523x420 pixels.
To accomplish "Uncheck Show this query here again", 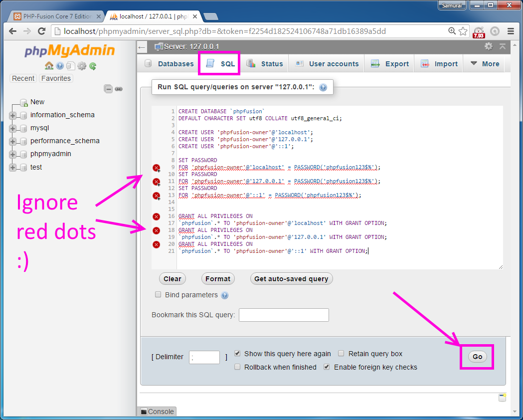I will pos(237,353).
